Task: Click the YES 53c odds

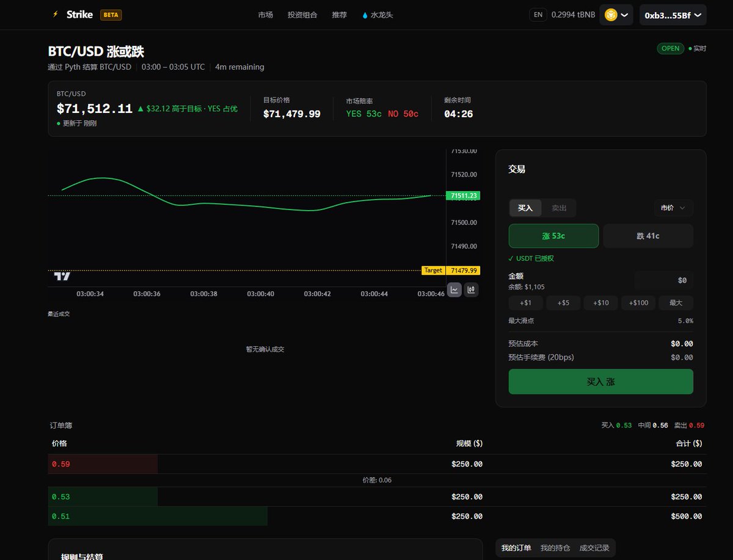Action: [x=364, y=114]
